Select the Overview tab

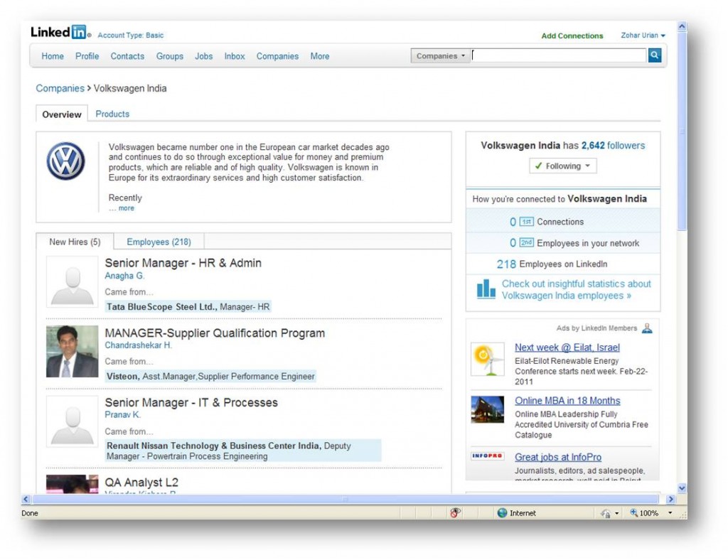tap(62, 114)
